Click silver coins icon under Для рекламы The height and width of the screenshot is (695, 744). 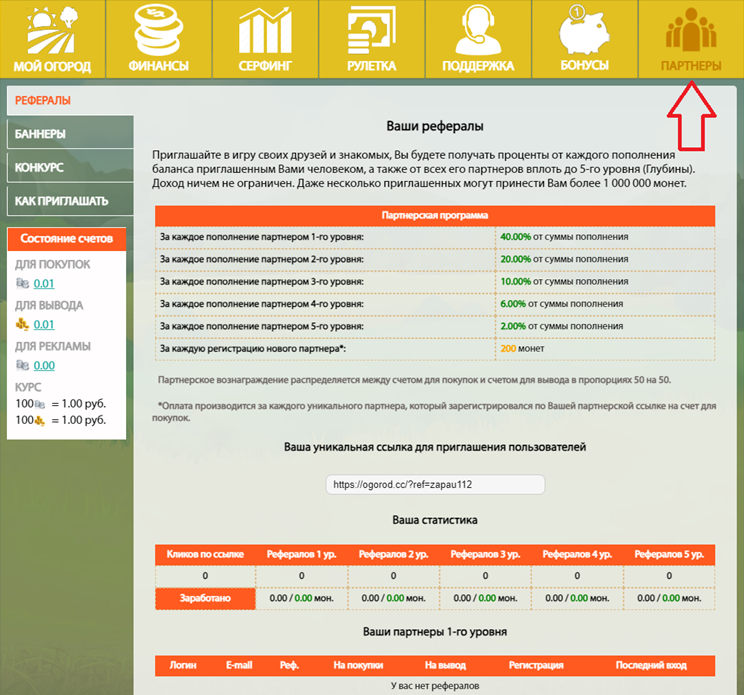tap(22, 365)
